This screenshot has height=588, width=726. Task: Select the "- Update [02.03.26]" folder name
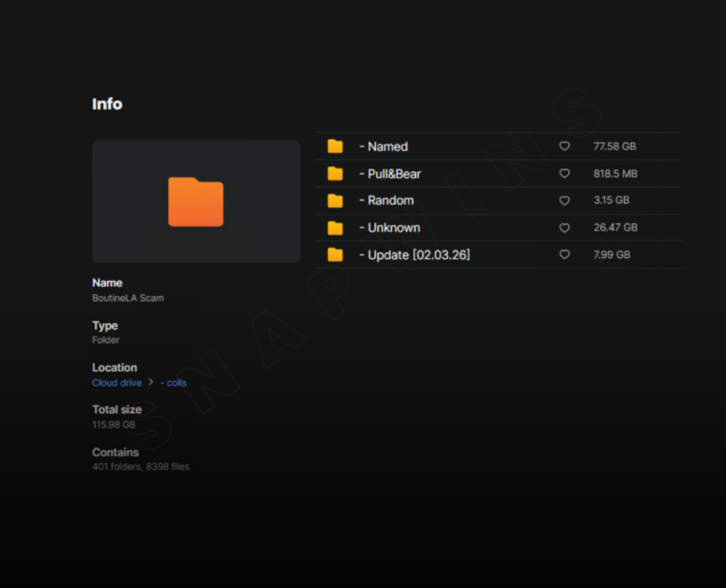414,255
